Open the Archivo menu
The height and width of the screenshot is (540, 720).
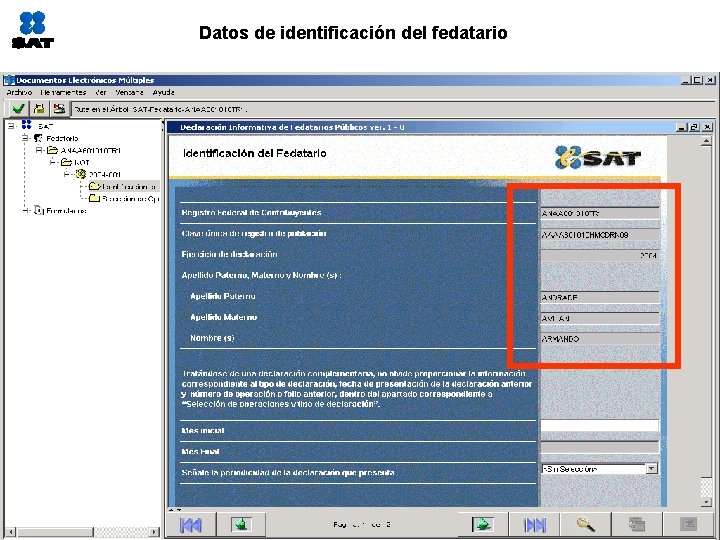(19, 92)
